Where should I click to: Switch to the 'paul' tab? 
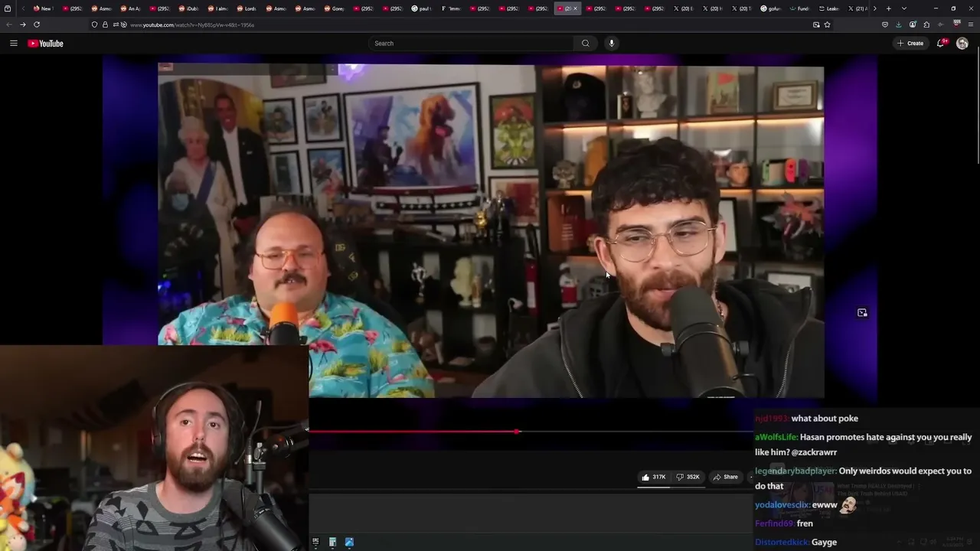click(x=420, y=8)
